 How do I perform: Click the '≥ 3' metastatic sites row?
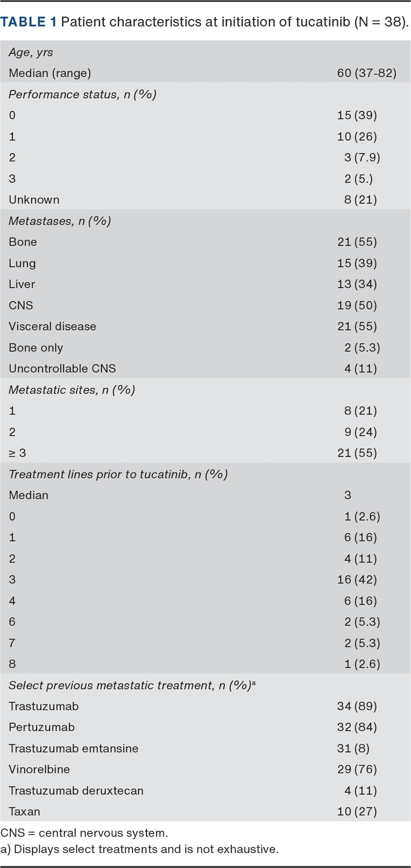point(17,453)
